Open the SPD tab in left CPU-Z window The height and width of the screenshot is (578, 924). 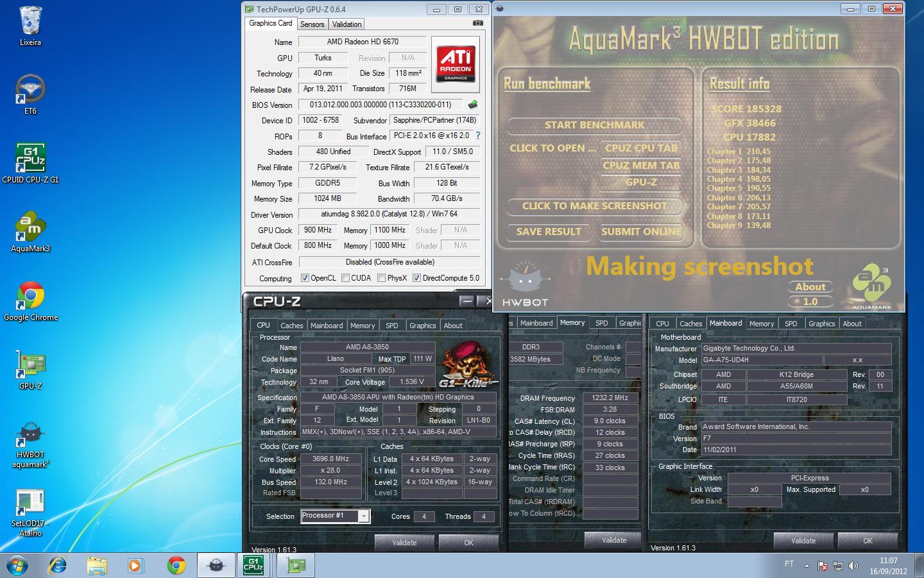[391, 326]
